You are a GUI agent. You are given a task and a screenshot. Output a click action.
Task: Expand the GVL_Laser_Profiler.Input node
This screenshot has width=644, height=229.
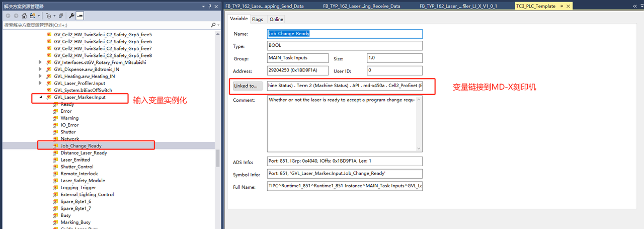(41, 83)
